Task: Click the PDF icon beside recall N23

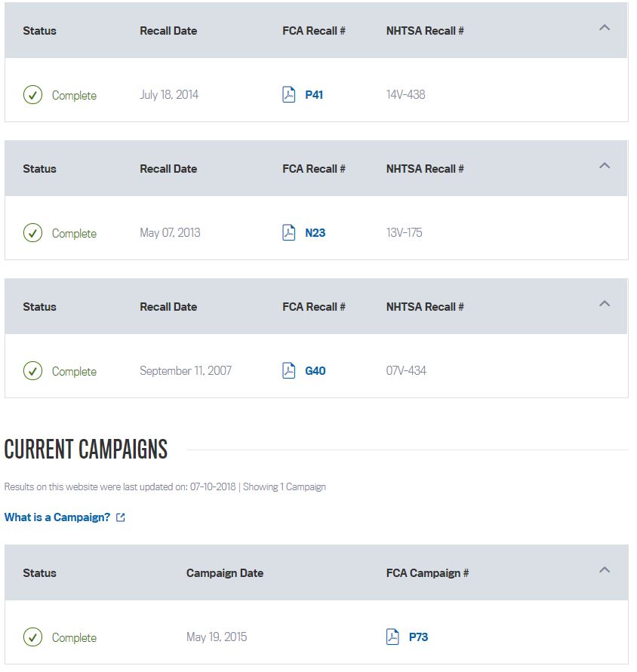Action: click(x=289, y=233)
